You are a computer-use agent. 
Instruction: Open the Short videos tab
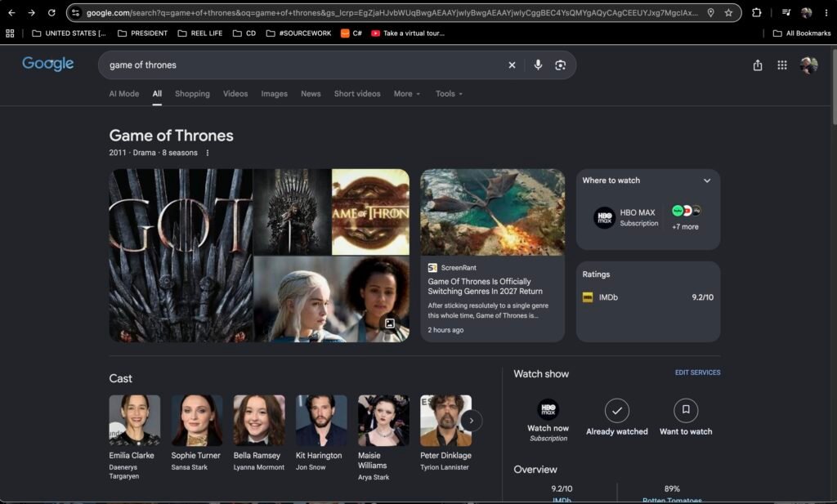coord(357,94)
